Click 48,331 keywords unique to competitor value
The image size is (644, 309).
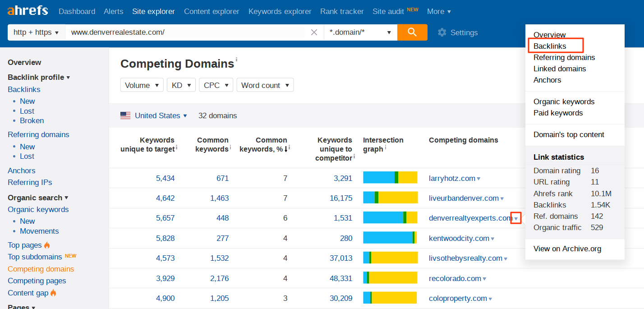pyautogui.click(x=341, y=278)
